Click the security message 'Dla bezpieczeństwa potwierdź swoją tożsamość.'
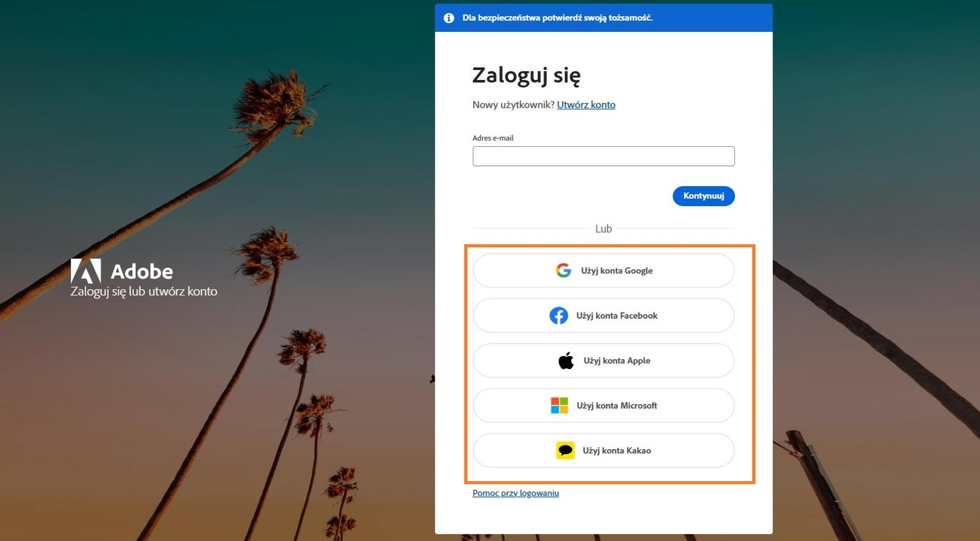This screenshot has height=541, width=980. (557, 18)
